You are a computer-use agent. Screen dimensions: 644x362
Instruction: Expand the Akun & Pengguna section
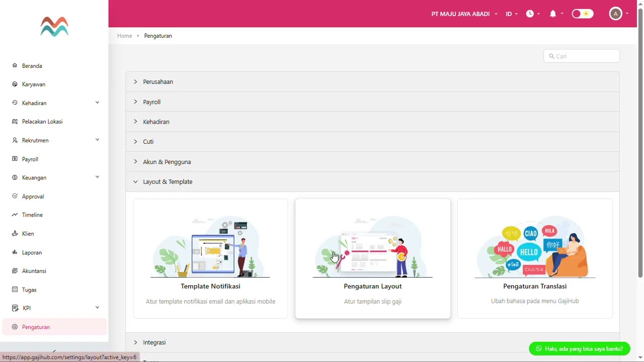click(372, 162)
